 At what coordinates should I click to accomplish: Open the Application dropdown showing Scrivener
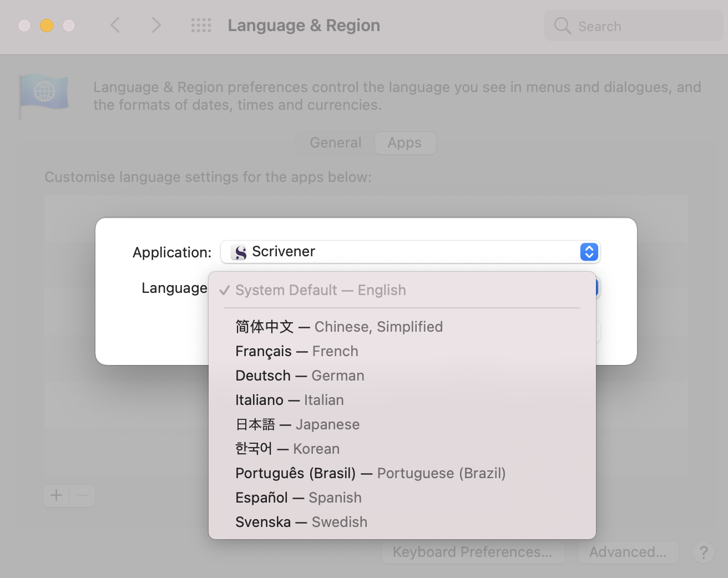pos(410,252)
